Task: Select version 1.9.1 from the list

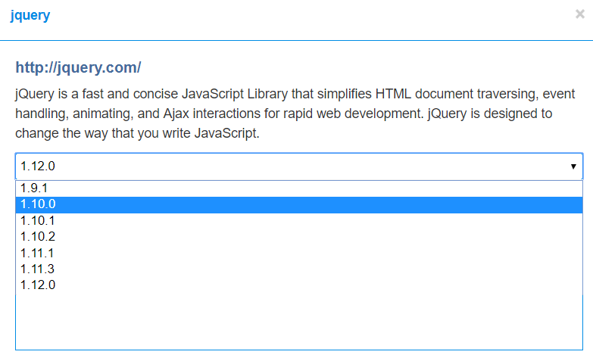Action: coord(299,188)
